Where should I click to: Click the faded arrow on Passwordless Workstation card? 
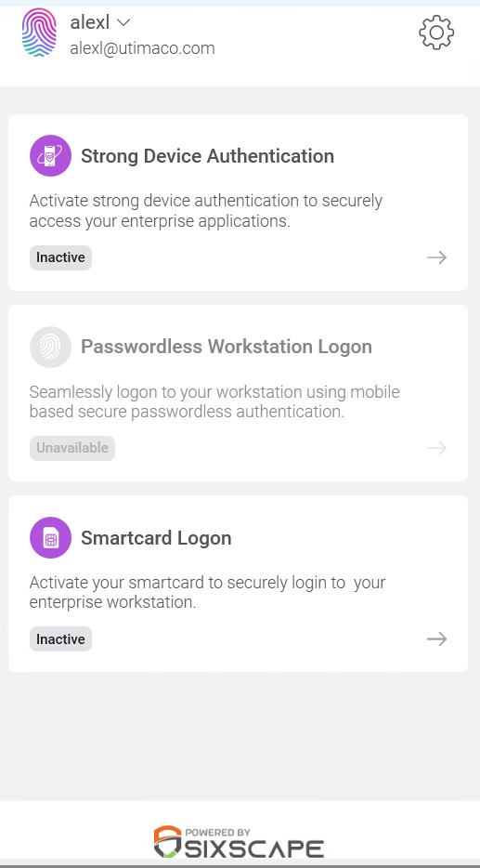(437, 448)
